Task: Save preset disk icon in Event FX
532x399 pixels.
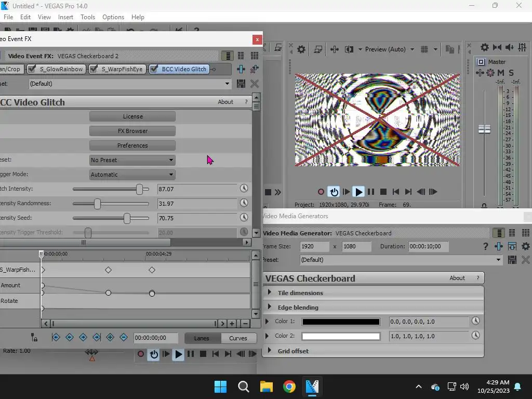Action: tap(241, 84)
